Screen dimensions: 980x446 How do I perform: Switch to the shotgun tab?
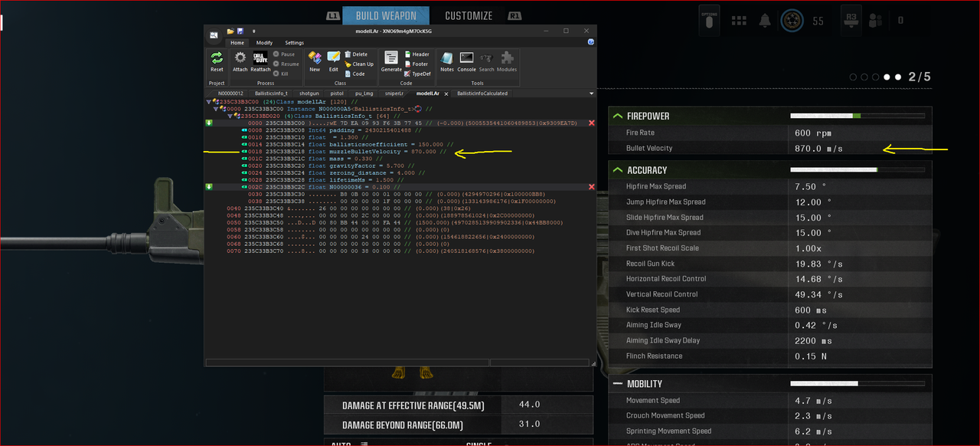309,93
